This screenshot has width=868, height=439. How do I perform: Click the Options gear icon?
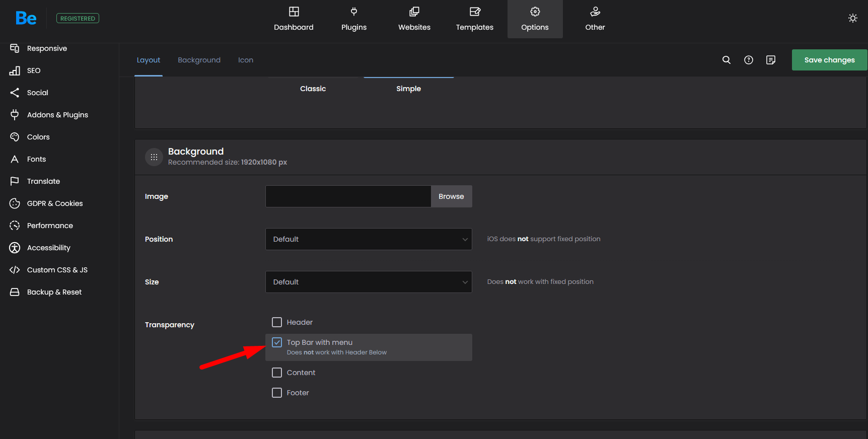(x=535, y=12)
